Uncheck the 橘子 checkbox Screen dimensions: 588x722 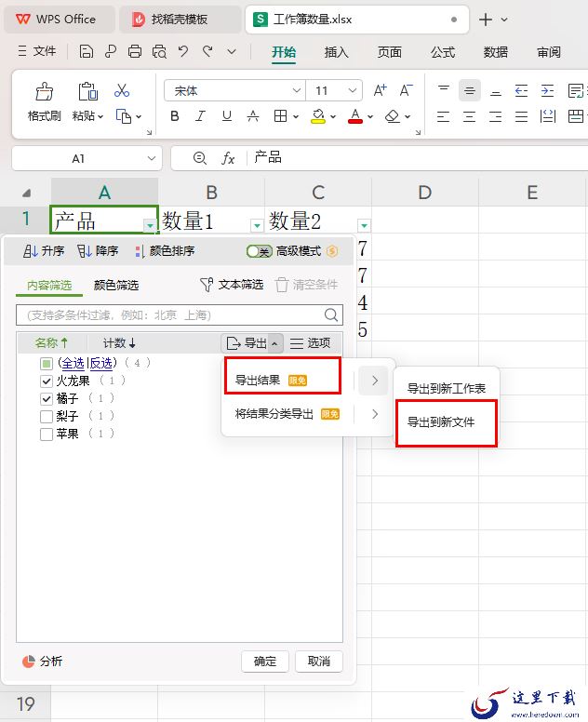coord(46,398)
